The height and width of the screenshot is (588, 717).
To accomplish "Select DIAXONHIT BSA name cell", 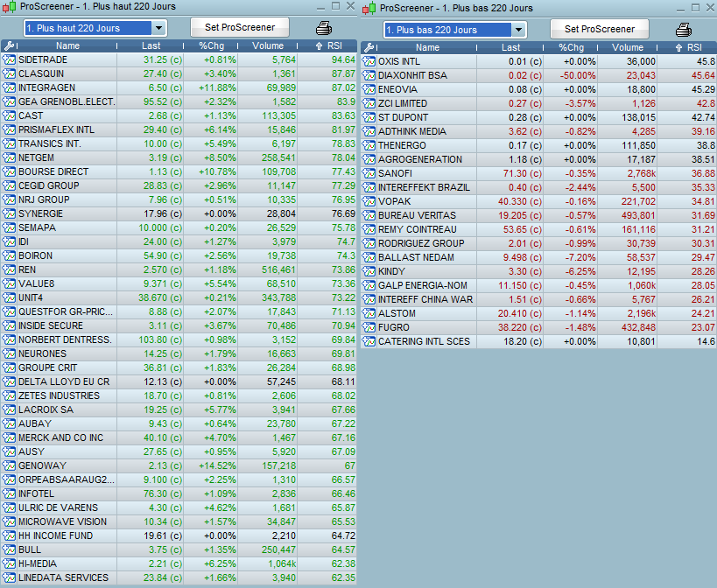I will [426, 75].
